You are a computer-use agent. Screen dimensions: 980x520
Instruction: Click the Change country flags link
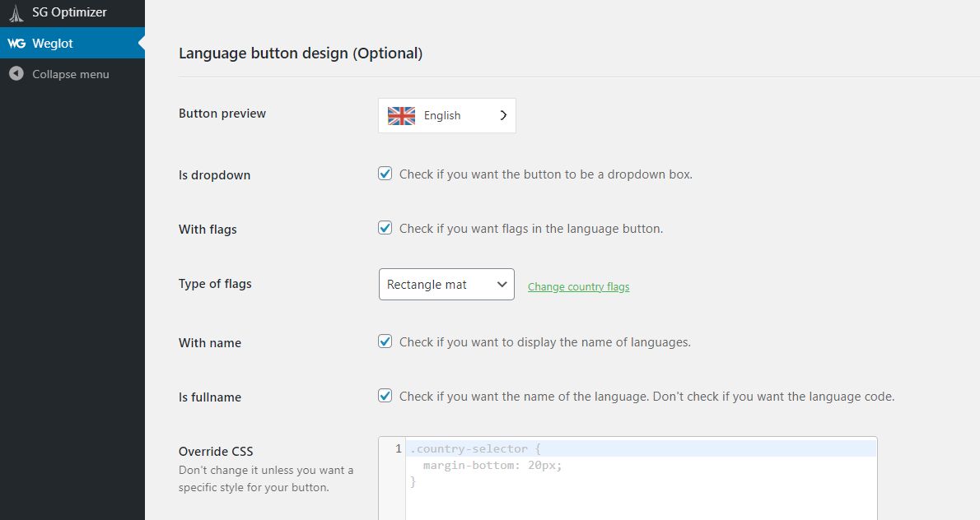tap(578, 286)
